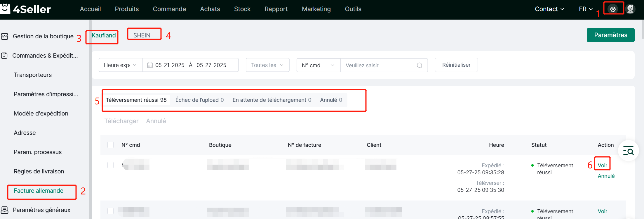
Task: Click Voir on the second order row
Action: 603,211
